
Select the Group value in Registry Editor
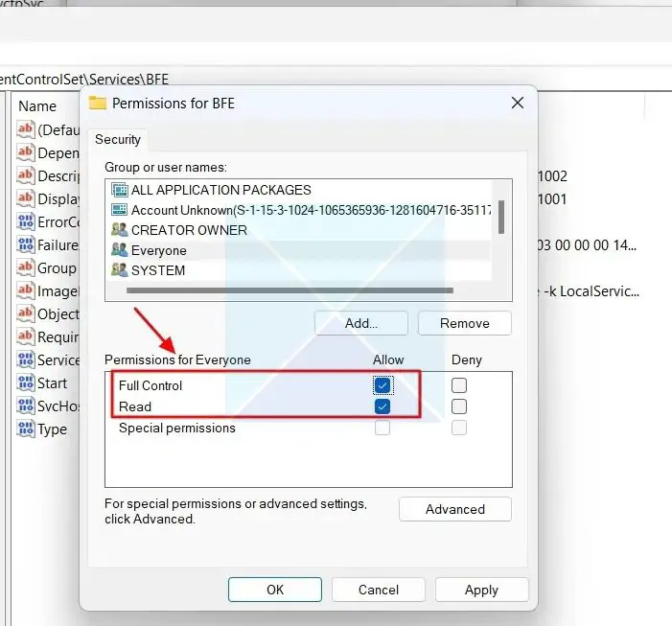point(47,267)
